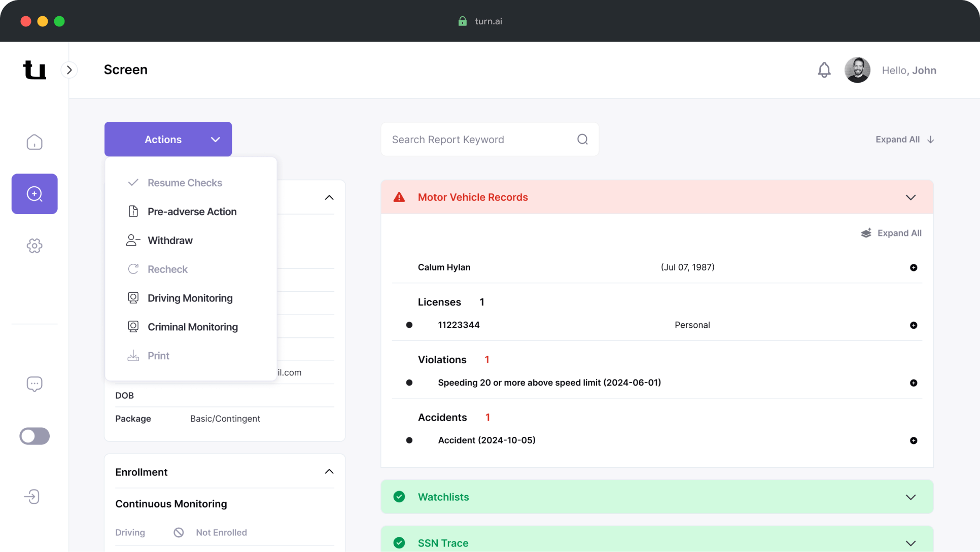Click the magnifier icon in search box

click(582, 139)
